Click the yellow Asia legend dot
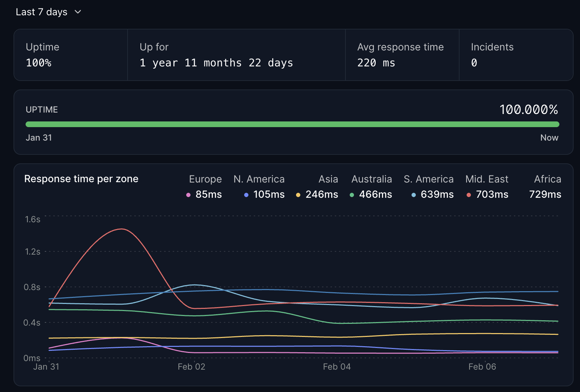The height and width of the screenshot is (392, 580). coord(298,195)
